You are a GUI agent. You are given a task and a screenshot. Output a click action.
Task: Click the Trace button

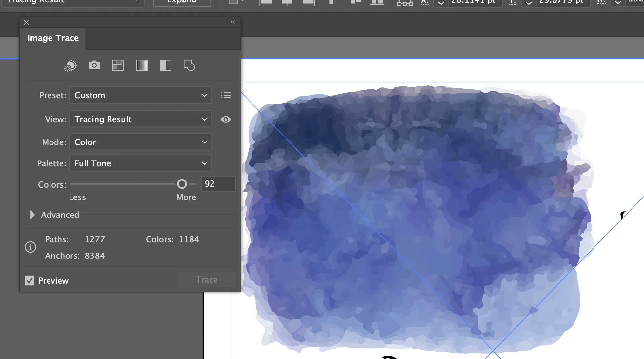coord(207,280)
